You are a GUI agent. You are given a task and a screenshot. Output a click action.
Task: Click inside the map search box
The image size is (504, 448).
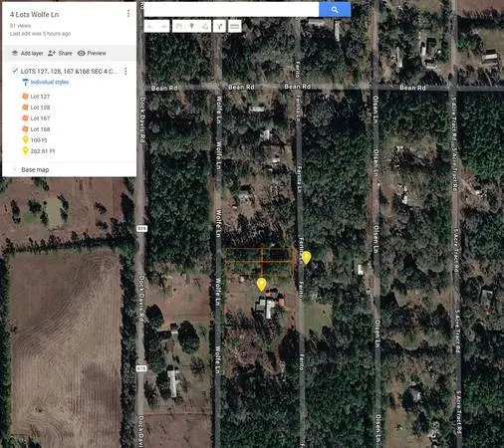pyautogui.click(x=231, y=10)
